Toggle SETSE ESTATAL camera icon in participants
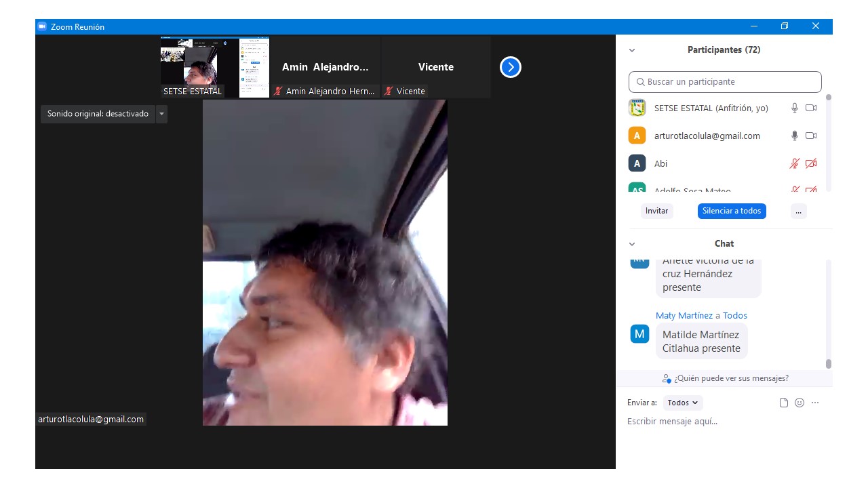Screen dimensions: 868x488 pos(811,108)
